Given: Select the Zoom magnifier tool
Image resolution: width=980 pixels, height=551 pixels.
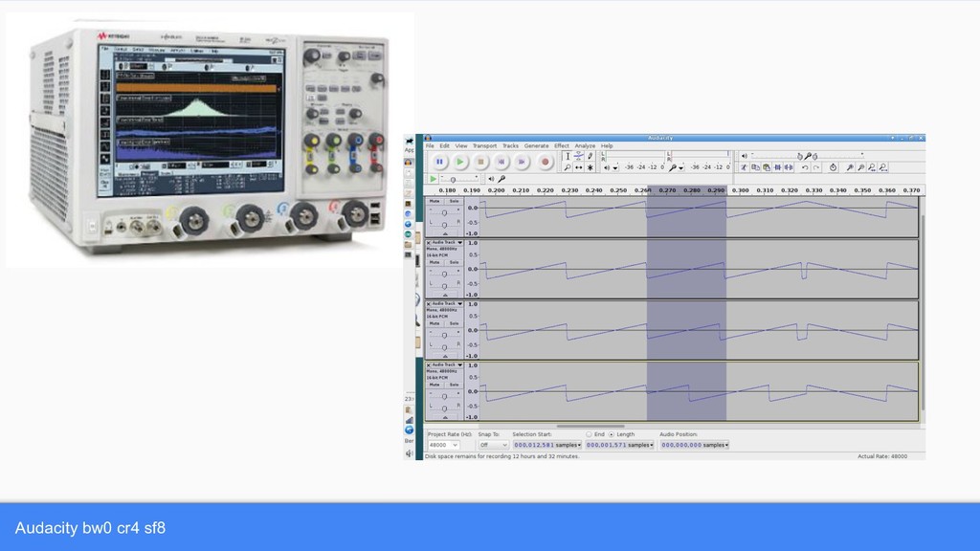Looking at the screenshot, I should pyautogui.click(x=568, y=167).
